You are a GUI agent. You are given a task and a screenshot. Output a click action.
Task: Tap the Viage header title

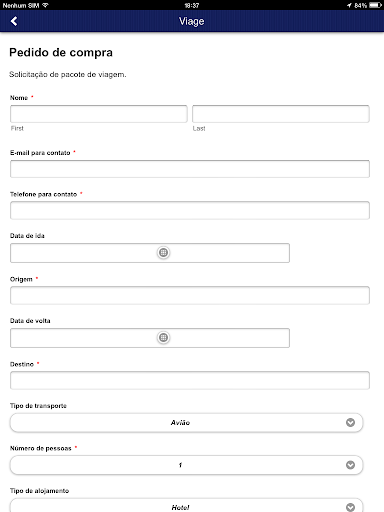pos(192,21)
